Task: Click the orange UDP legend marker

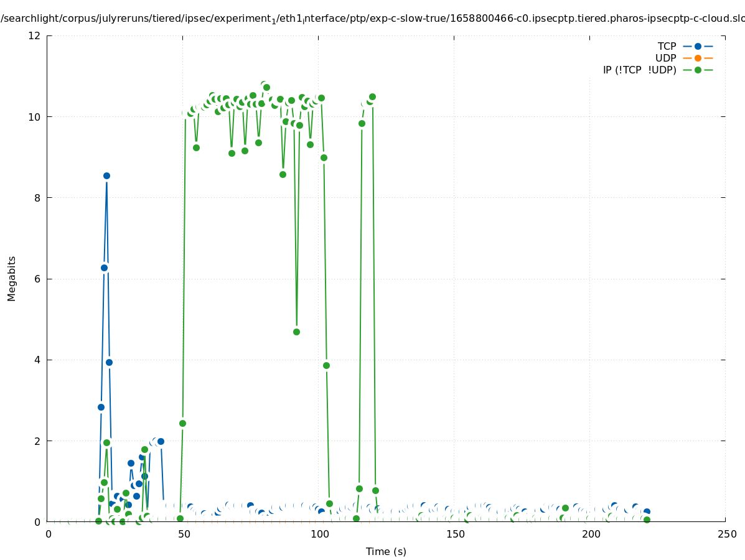Action: (698, 58)
